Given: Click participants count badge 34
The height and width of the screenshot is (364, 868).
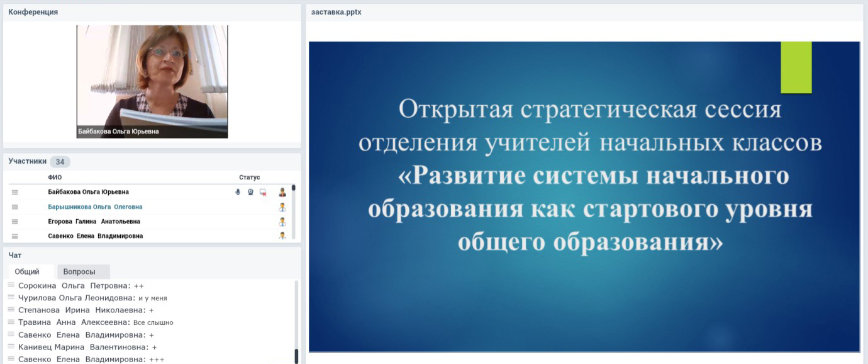Looking at the screenshot, I should pos(60,162).
